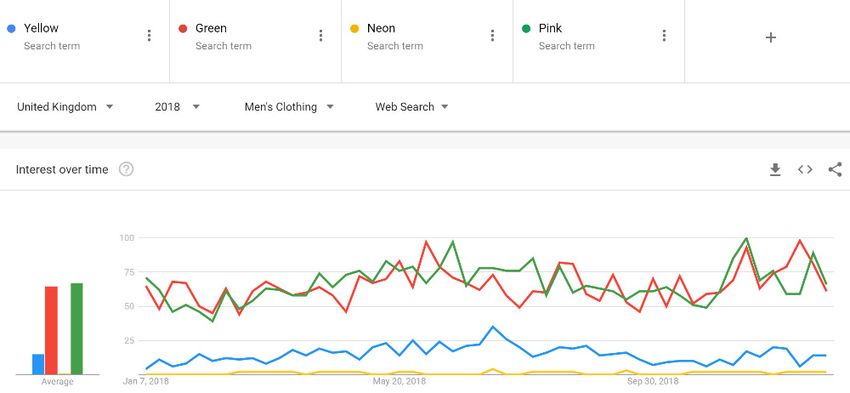Click the blue Yellow color dot
Image resolution: width=850 pixels, height=393 pixels.
point(11,28)
